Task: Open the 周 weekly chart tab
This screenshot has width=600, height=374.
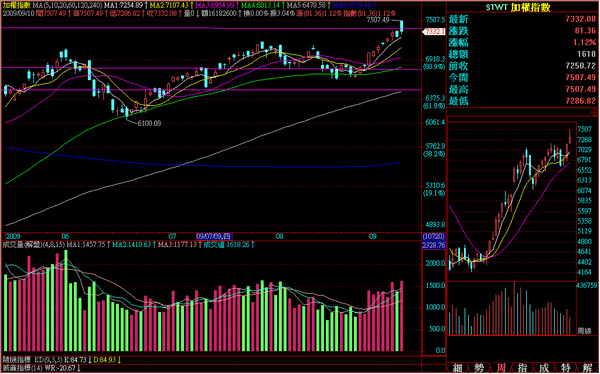Action: click(x=501, y=367)
